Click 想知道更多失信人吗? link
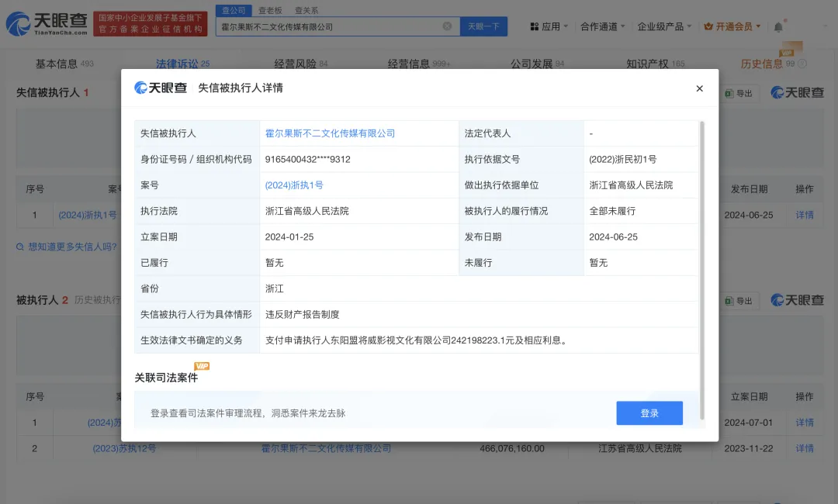The height and width of the screenshot is (504, 838). click(67, 247)
